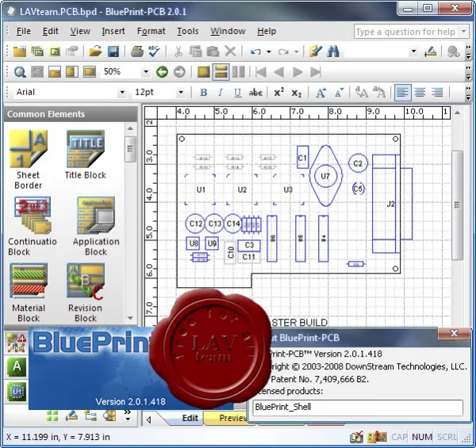Click the Common Elements panel scrollbar thumb

131,149
